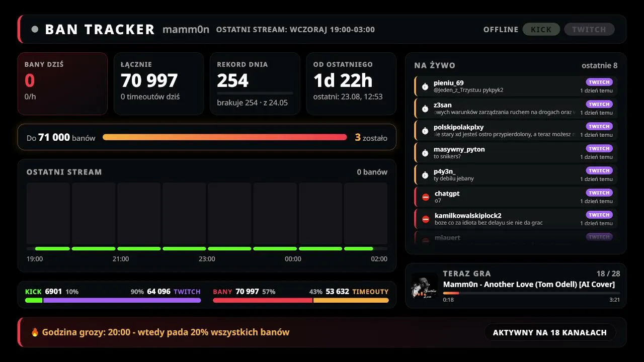Click the channel name mamm0n in header
Screen dimensions: 644x362
pos(186,29)
